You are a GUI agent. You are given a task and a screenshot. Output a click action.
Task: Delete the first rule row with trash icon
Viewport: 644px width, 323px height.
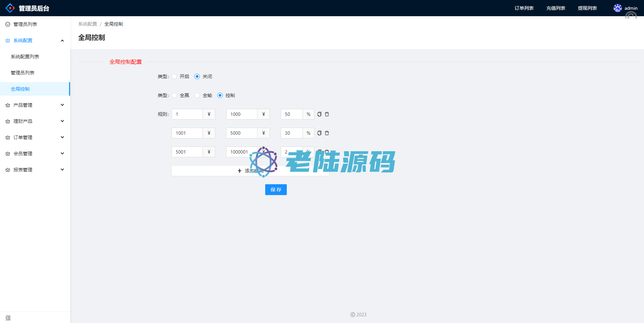pos(327,114)
